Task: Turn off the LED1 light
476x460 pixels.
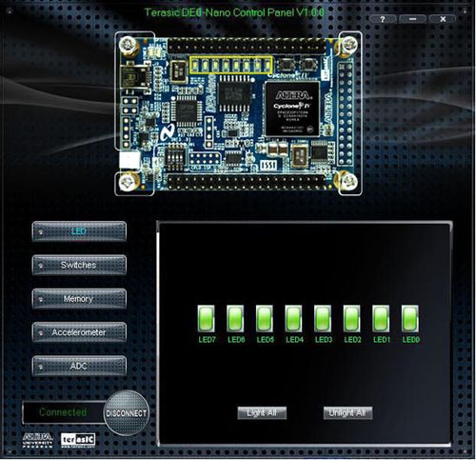Action: pos(381,319)
